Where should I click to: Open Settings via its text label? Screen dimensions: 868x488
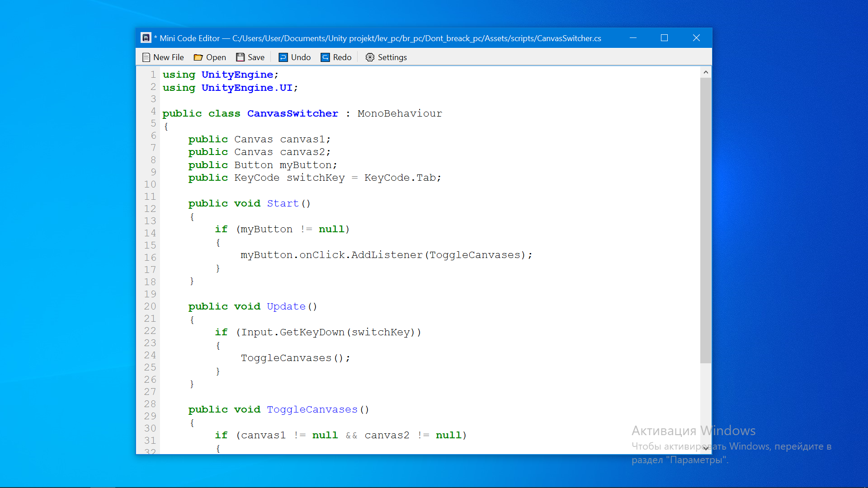pos(392,57)
